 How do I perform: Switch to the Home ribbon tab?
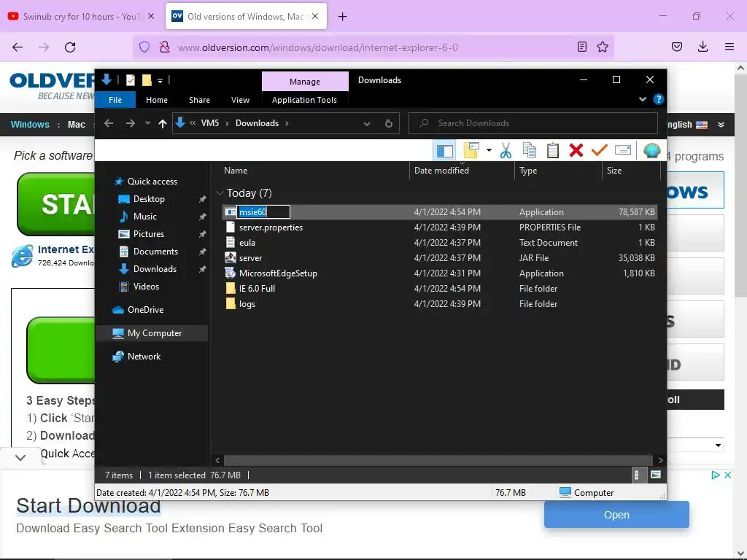coord(157,100)
